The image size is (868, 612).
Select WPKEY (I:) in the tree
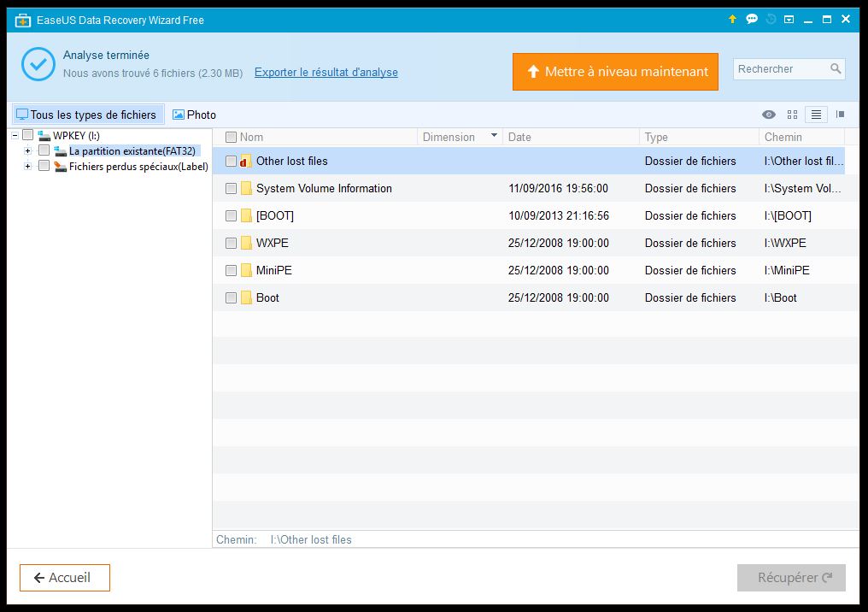[76, 136]
